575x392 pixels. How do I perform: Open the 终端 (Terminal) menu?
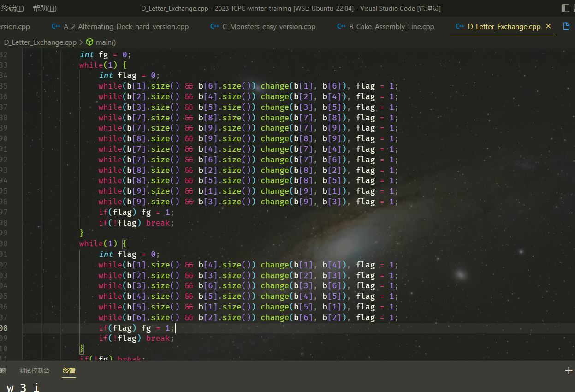click(x=12, y=8)
